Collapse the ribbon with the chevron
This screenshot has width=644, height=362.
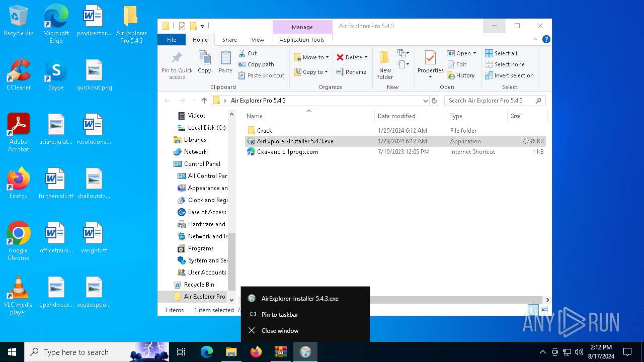click(x=536, y=39)
